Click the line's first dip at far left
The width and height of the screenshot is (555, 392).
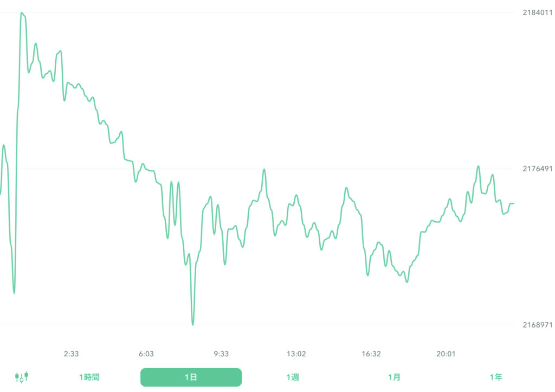click(x=14, y=293)
